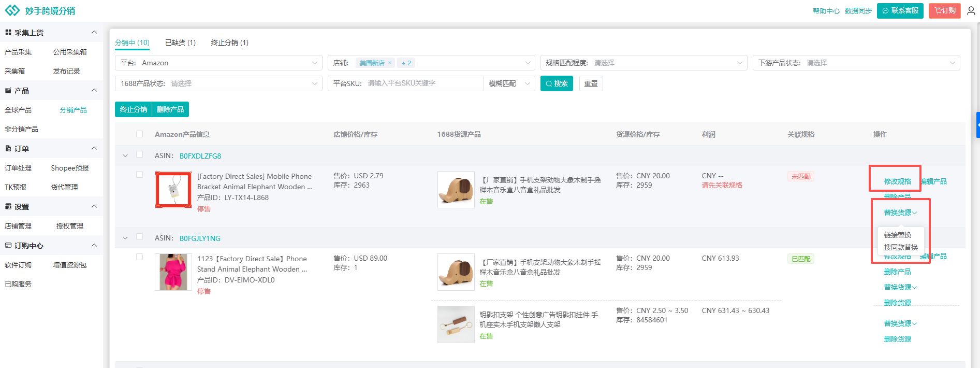
Task: Open the pink dress product image
Action: [x=173, y=272]
